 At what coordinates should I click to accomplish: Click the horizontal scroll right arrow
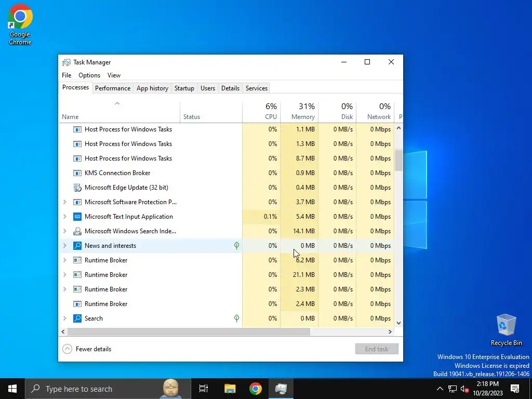tap(390, 332)
